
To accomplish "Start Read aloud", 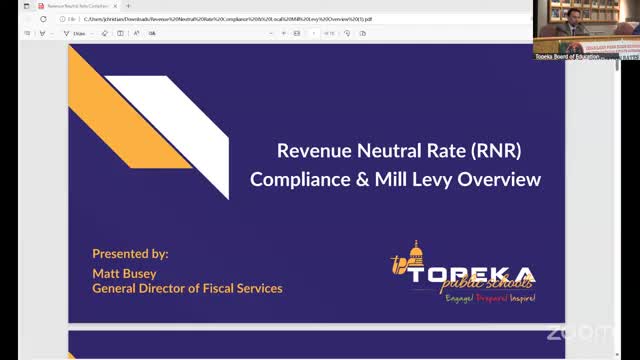I will [x=136, y=33].
